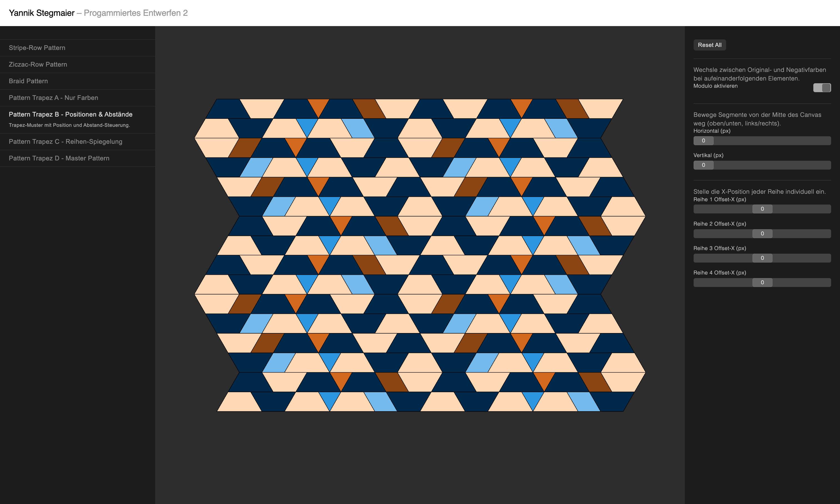Click the trapezoid pattern canvas center

(419, 255)
